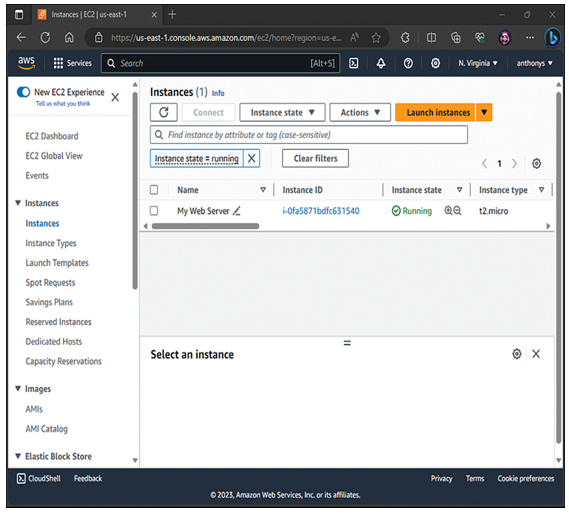The image size is (569, 514).
Task: Click the Info link beside Instances
Action: coord(218,93)
